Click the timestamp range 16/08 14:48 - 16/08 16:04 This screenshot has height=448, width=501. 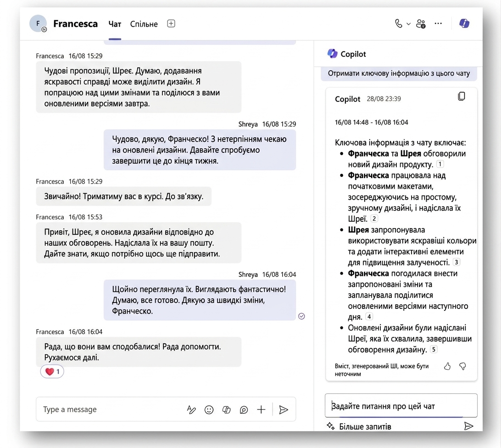[x=371, y=122]
